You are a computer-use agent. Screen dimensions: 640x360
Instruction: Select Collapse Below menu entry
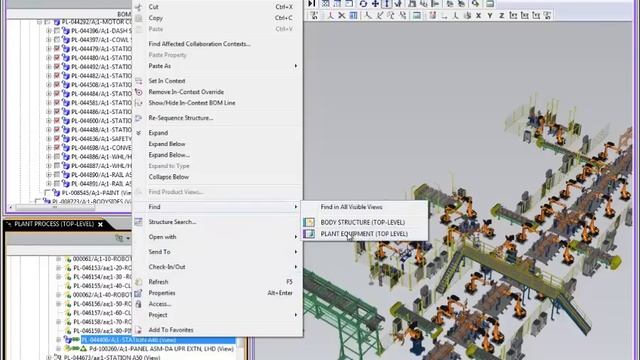tap(169, 177)
